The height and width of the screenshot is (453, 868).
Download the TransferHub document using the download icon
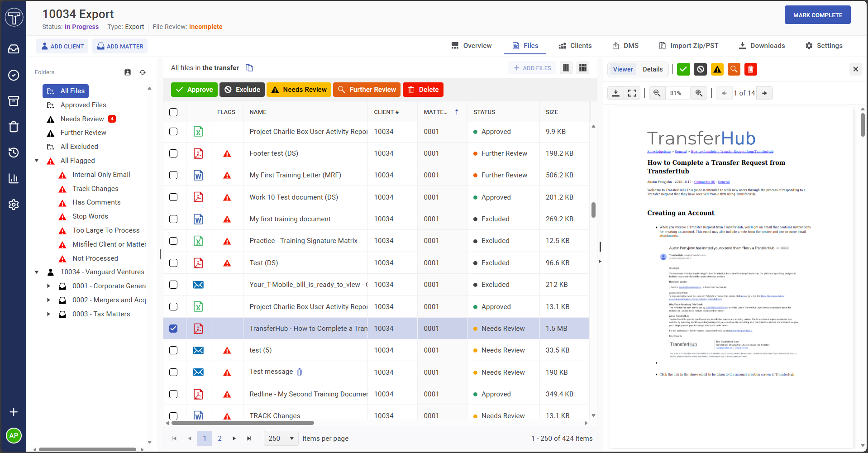[x=616, y=93]
